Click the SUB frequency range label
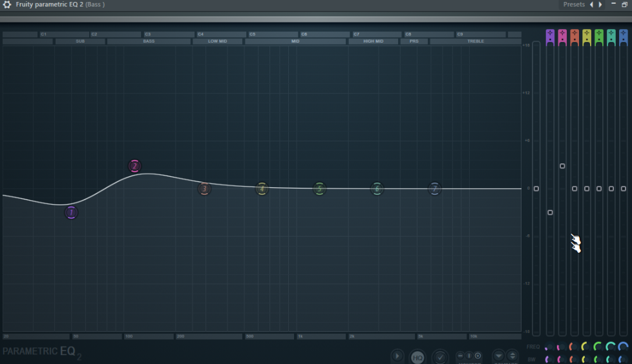Viewport: 632px width, 364px height. [80, 41]
